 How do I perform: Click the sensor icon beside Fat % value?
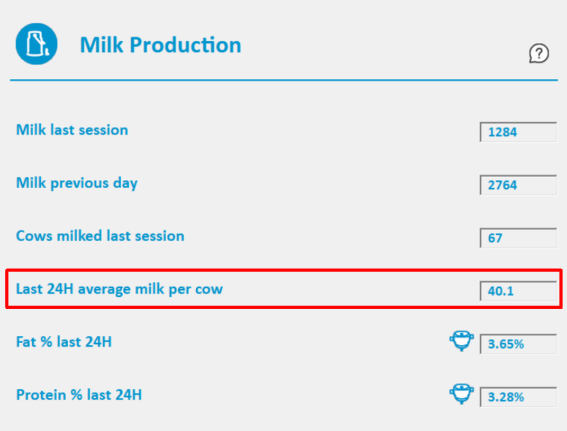[461, 340]
